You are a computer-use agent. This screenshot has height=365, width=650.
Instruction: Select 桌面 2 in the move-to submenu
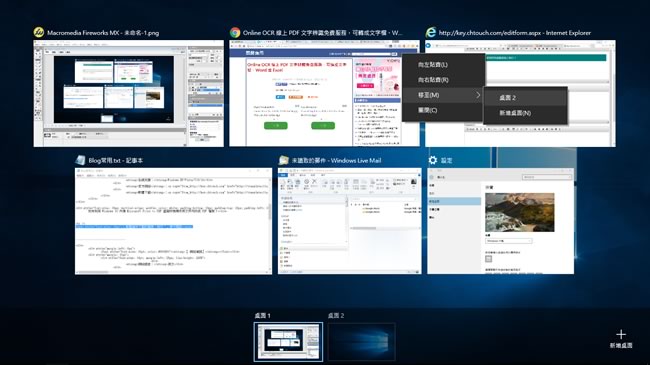525,98
